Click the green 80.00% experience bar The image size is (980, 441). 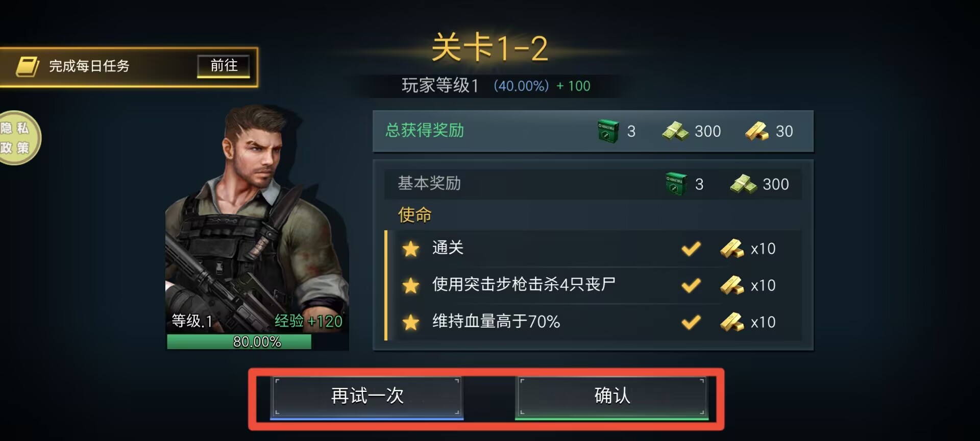click(239, 341)
